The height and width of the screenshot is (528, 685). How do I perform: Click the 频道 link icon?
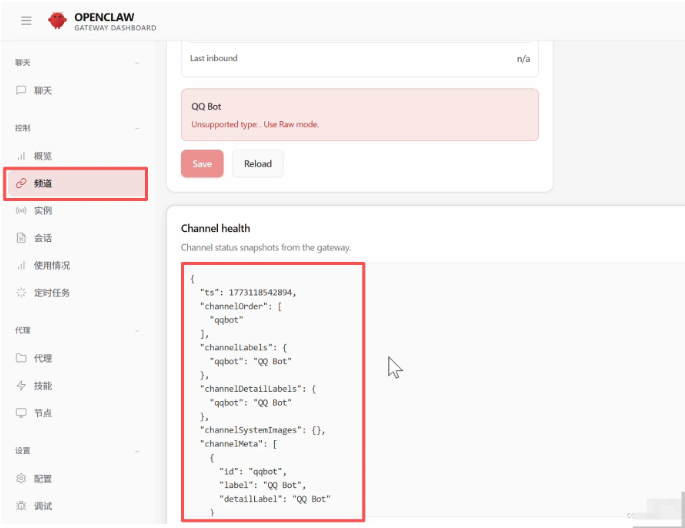pyautogui.click(x=21, y=184)
